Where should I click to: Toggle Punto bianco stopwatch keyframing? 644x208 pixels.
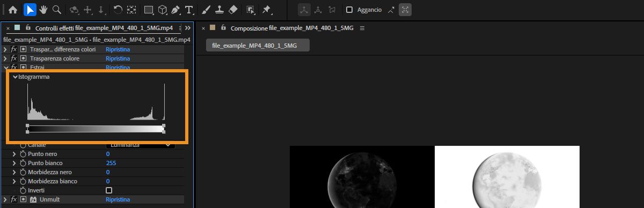coord(23,163)
